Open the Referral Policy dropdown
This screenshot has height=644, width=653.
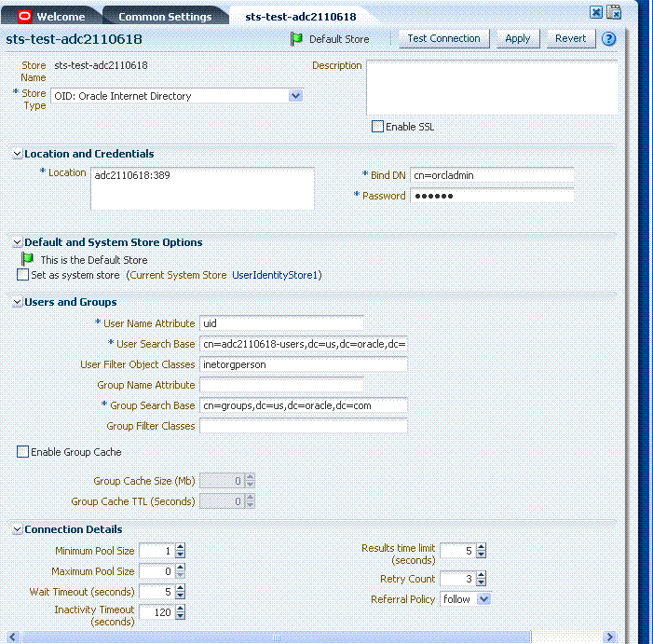tap(483, 599)
